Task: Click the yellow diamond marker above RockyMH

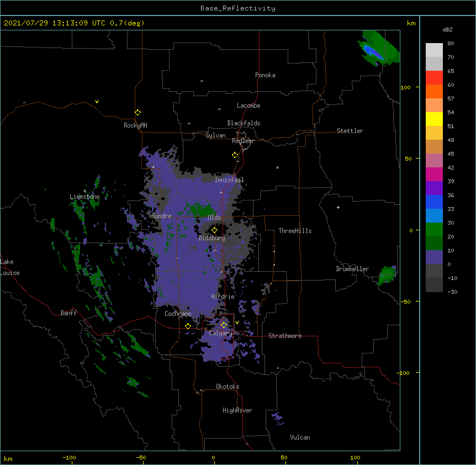Action: [x=137, y=113]
